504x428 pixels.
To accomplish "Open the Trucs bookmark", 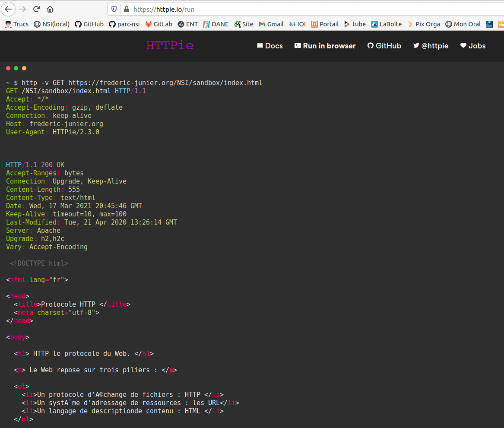I will [x=17, y=24].
